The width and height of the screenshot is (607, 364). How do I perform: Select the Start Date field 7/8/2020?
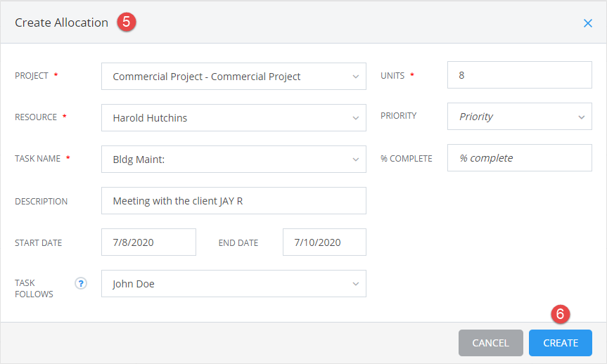click(148, 242)
